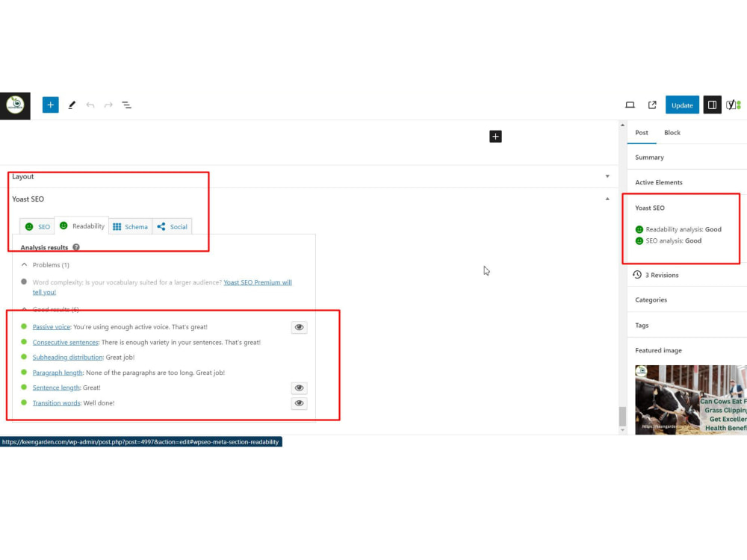The image size is (747, 560).
Task: Open the Sentence length link
Action: pos(56,388)
